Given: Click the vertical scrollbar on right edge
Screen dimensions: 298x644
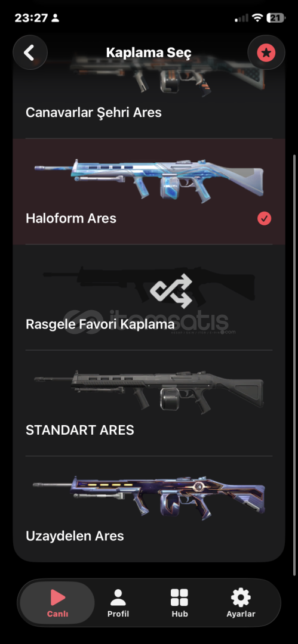Looking at the screenshot, I should click(294, 365).
